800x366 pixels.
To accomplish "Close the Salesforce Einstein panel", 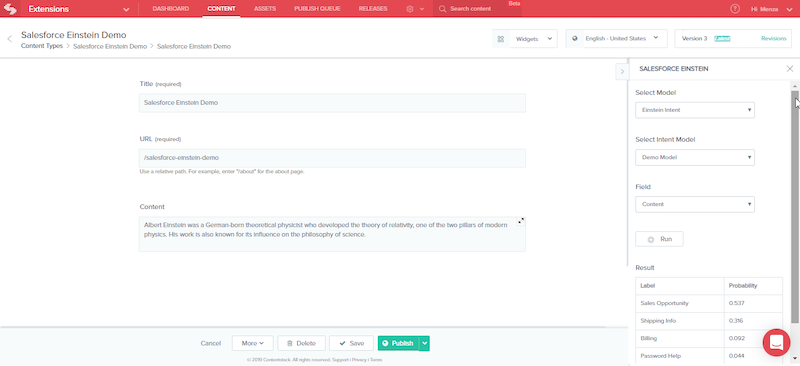I will 789,68.
